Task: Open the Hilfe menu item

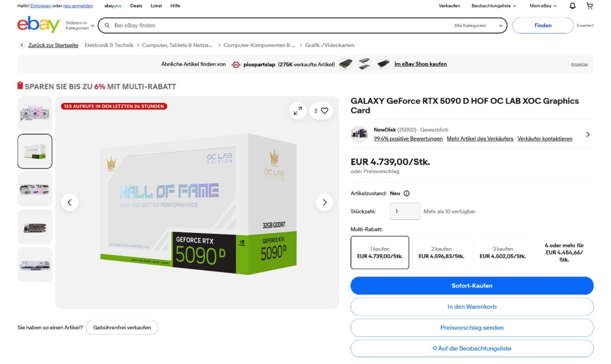Action: point(175,6)
